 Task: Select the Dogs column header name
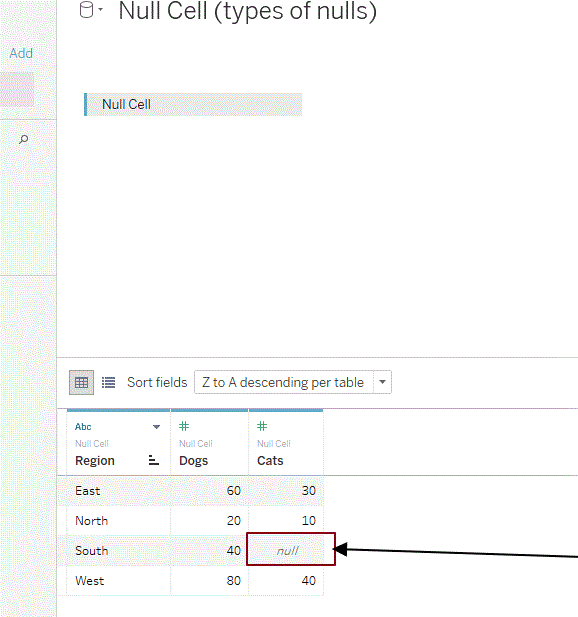coord(194,460)
